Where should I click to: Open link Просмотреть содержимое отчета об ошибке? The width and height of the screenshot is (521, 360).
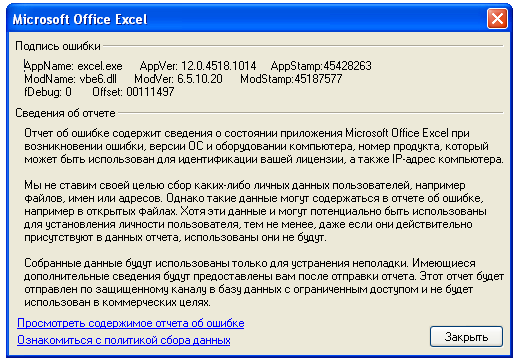[131, 323]
